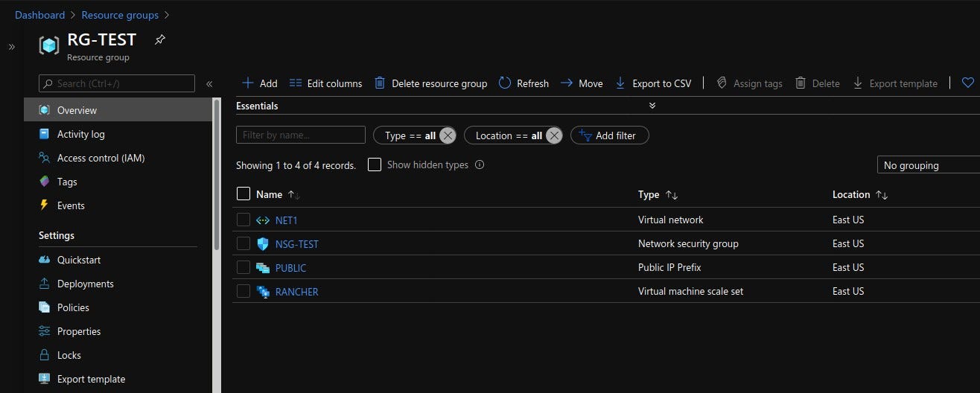Click the Properties sliders icon

tap(44, 331)
